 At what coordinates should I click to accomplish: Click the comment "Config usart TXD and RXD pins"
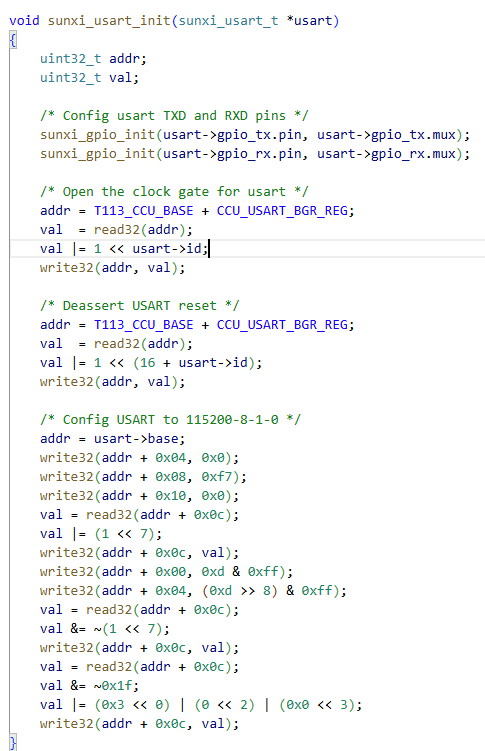(174, 115)
